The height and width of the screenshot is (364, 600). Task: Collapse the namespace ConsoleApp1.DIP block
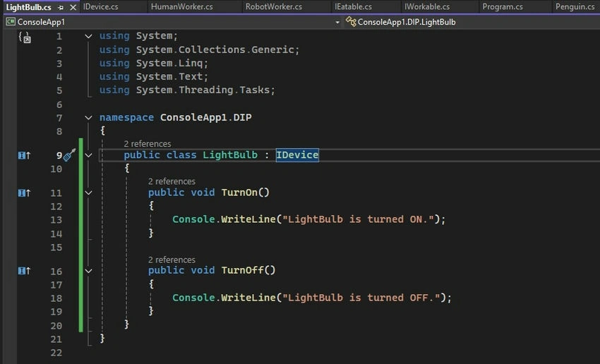point(88,118)
